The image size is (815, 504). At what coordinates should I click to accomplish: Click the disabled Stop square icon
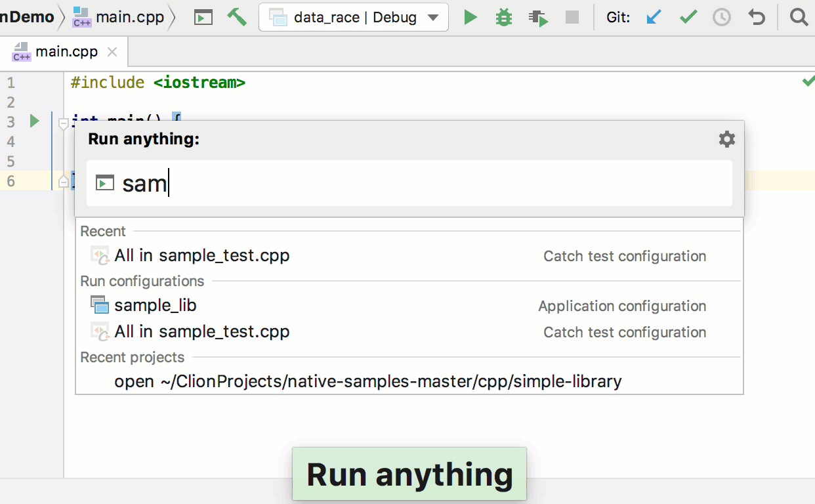click(572, 17)
